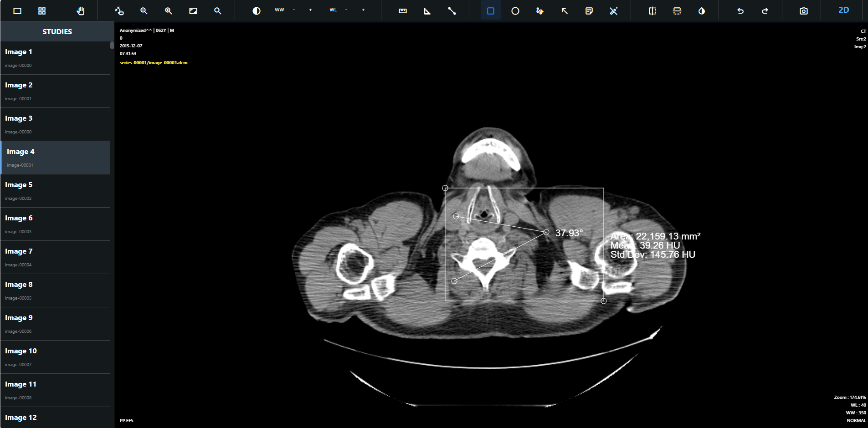
Task: Activate the Pan hand tool
Action: (81, 10)
